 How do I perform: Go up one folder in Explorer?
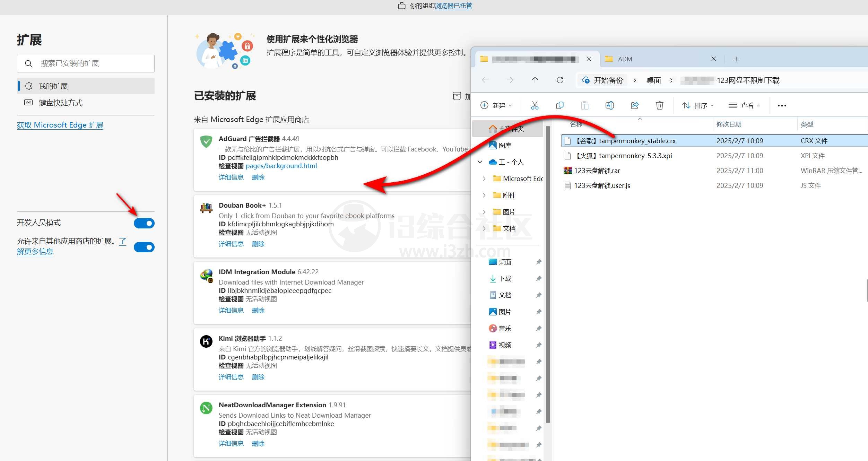(535, 80)
